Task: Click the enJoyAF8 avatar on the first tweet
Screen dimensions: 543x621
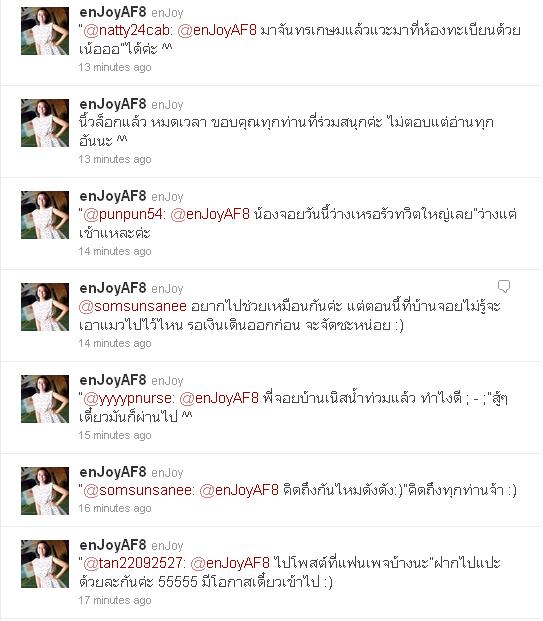Action: 45,31
